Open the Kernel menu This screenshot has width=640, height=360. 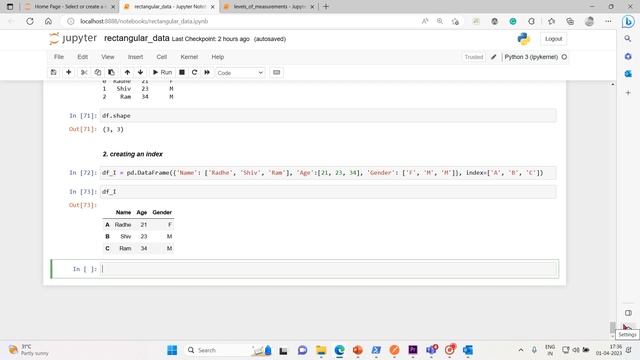[x=189, y=57]
